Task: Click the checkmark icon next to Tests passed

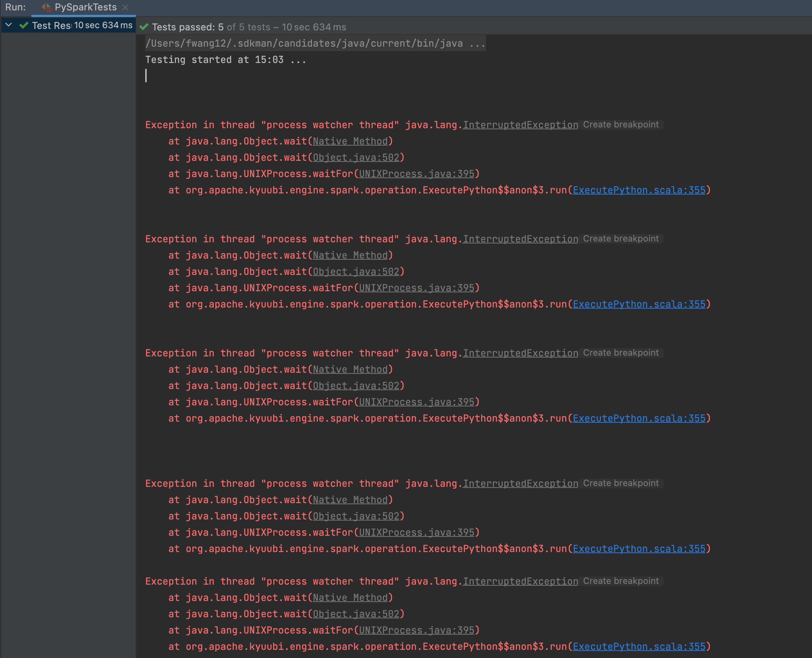Action: (x=144, y=27)
